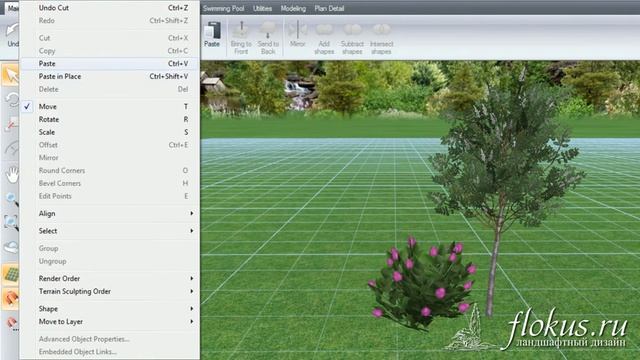Image resolution: width=640 pixels, height=360 pixels.
Task: Click the pink flowering shrub in viewport
Action: pos(422,284)
